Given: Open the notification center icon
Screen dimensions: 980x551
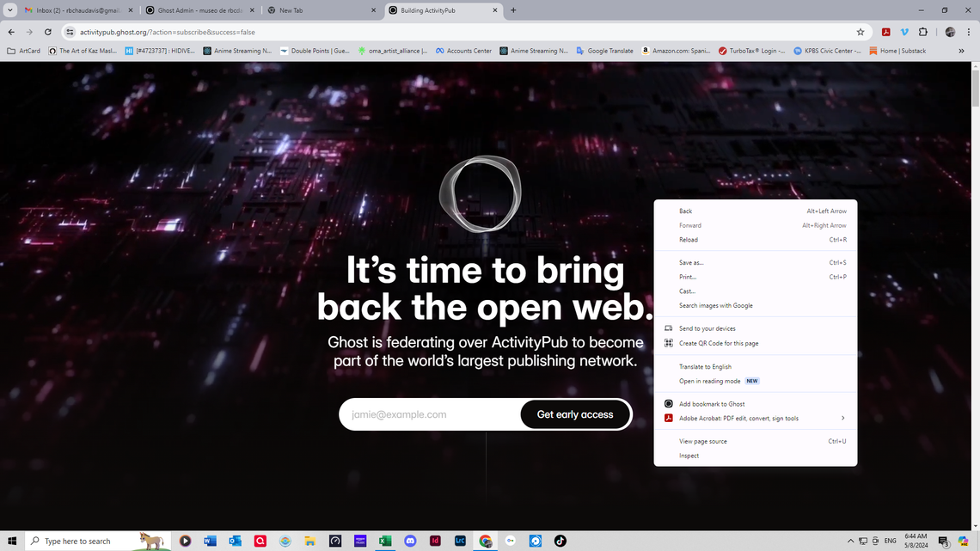Looking at the screenshot, I should pyautogui.click(x=944, y=541).
